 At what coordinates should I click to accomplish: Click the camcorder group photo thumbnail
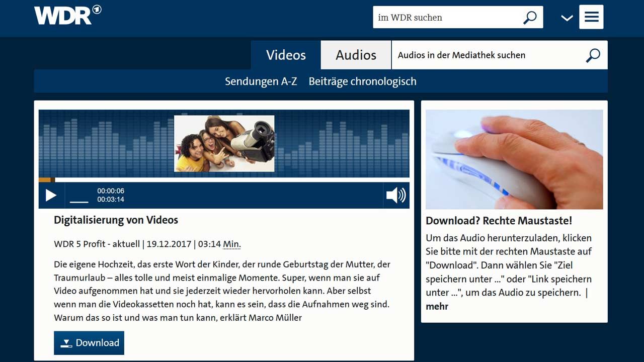point(224,143)
